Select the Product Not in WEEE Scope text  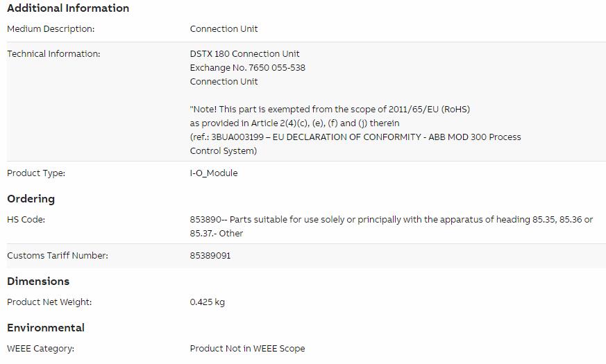pos(247,349)
